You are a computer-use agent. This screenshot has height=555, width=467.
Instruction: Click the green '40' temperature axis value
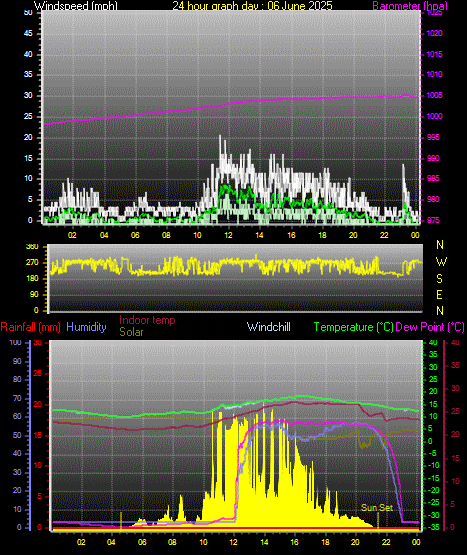click(433, 343)
